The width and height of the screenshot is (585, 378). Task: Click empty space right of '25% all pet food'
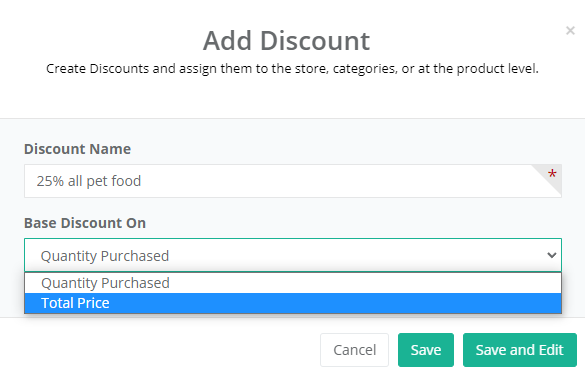[x=336, y=181]
